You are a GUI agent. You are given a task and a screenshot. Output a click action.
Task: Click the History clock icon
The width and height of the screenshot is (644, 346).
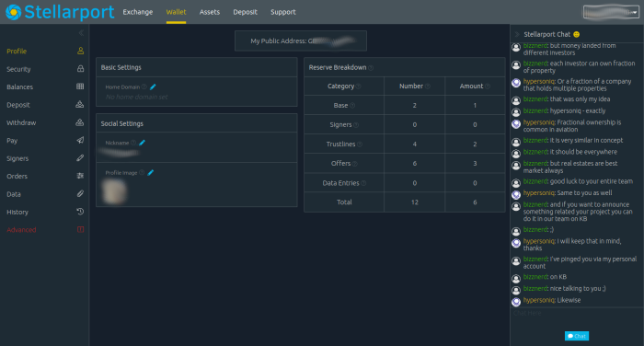81,212
